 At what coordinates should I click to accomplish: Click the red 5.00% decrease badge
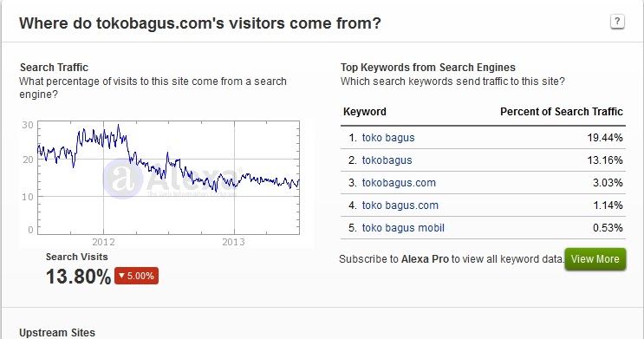pos(136,276)
